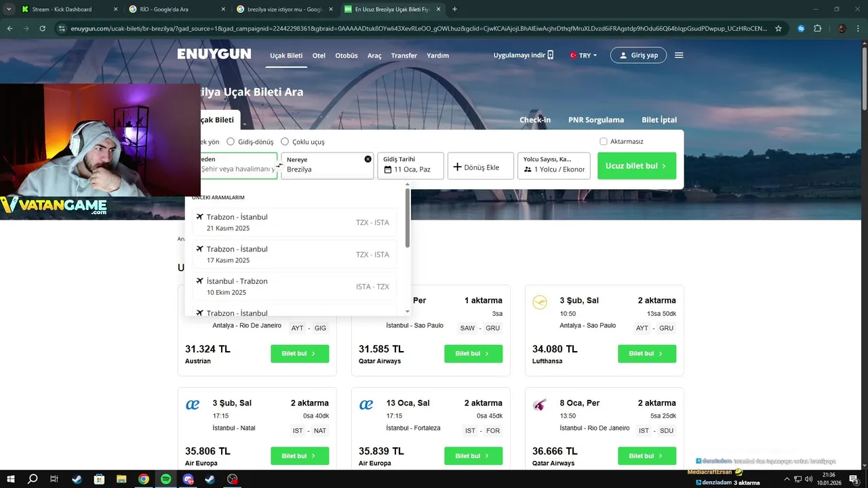Open File Explorer from taskbar
The image size is (868, 488).
(x=121, y=479)
